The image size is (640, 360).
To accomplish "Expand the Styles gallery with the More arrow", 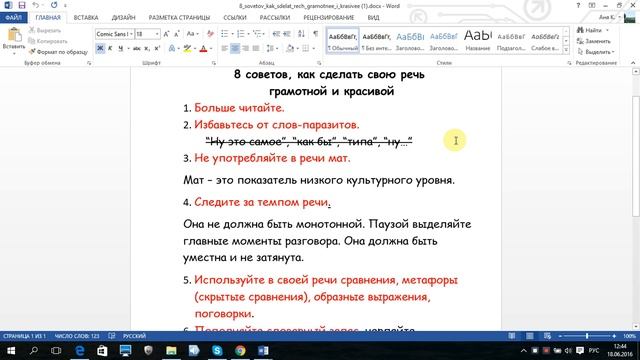I will tap(566, 50).
